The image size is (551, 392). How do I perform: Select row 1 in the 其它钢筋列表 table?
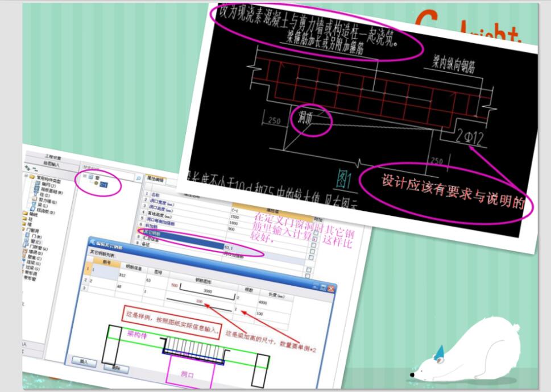[x=88, y=269]
